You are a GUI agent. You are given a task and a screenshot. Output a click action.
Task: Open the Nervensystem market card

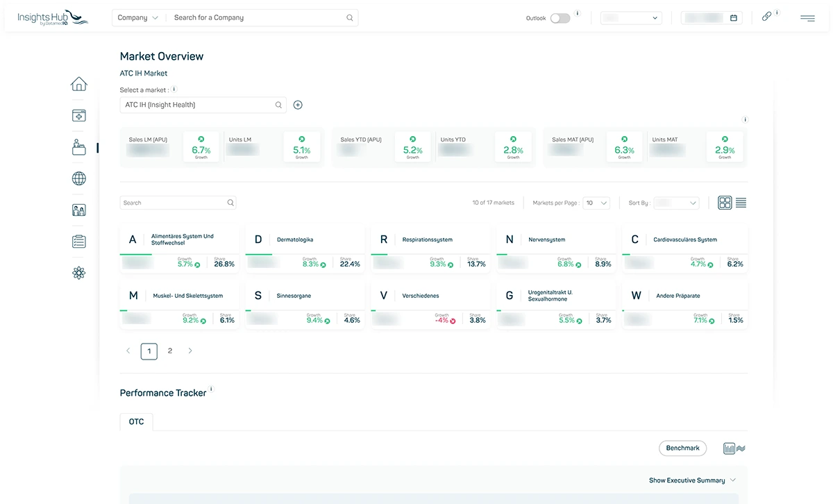pos(556,249)
